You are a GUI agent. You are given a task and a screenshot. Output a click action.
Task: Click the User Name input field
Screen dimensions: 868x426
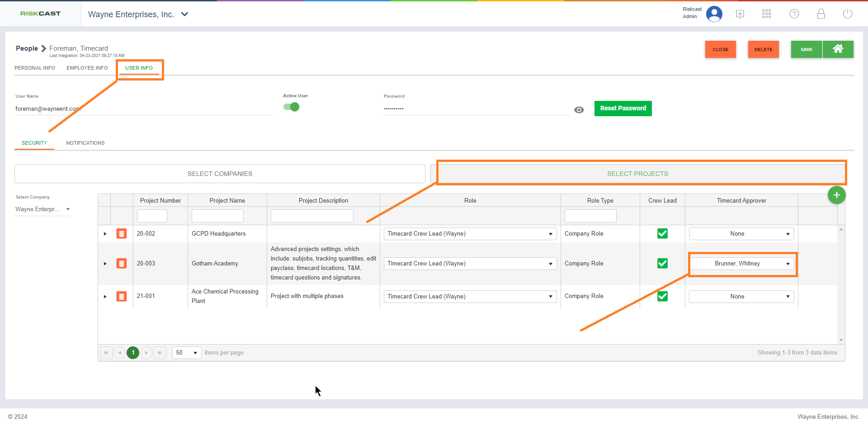point(144,109)
